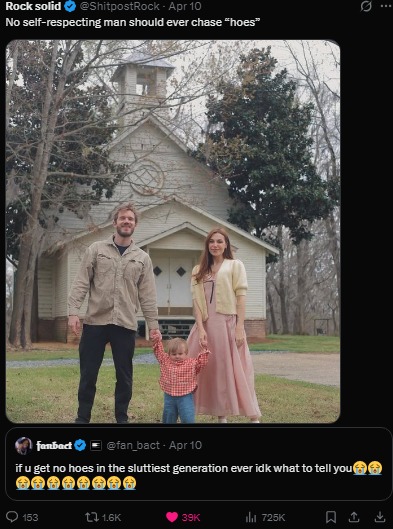Toggle the pink heart like button

172,517
